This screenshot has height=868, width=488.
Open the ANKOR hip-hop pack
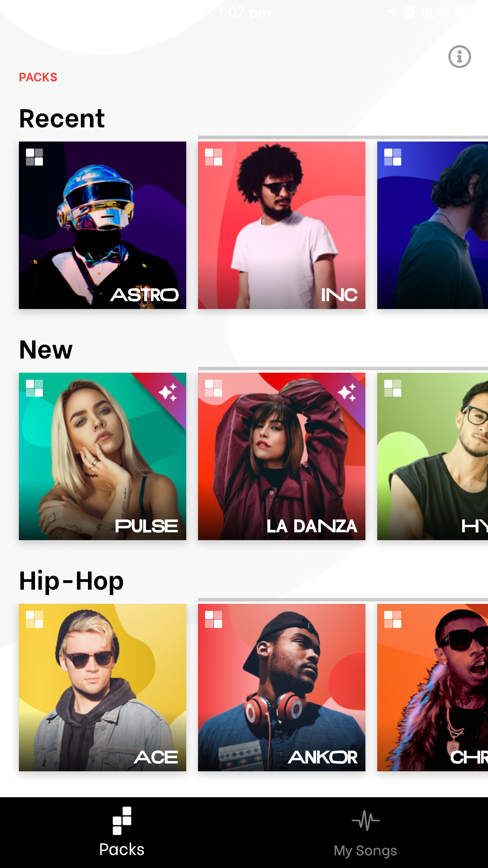point(282,688)
